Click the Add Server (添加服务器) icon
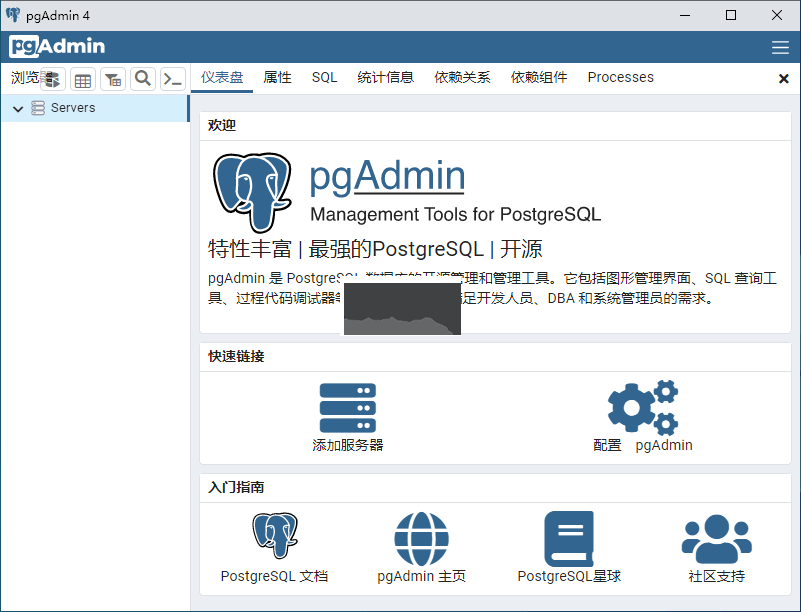 (348, 408)
